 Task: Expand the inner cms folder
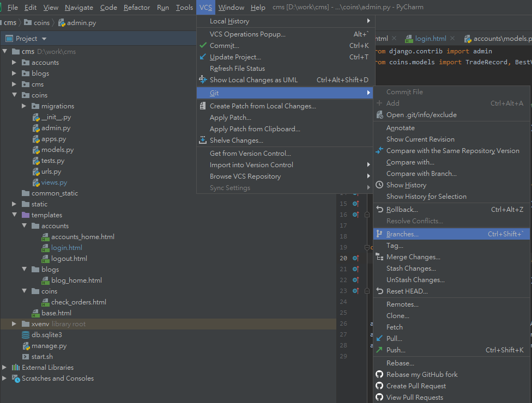[x=14, y=84]
